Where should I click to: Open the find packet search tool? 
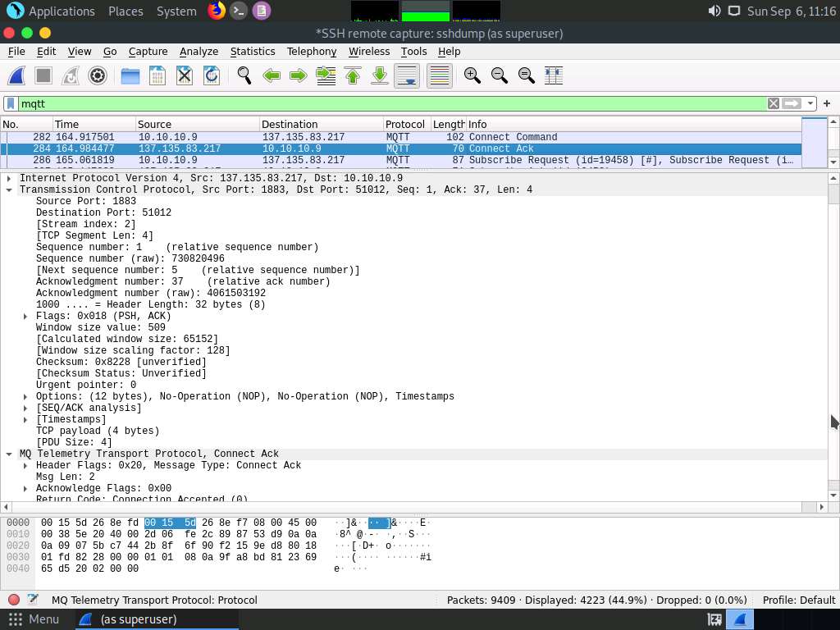pos(243,75)
